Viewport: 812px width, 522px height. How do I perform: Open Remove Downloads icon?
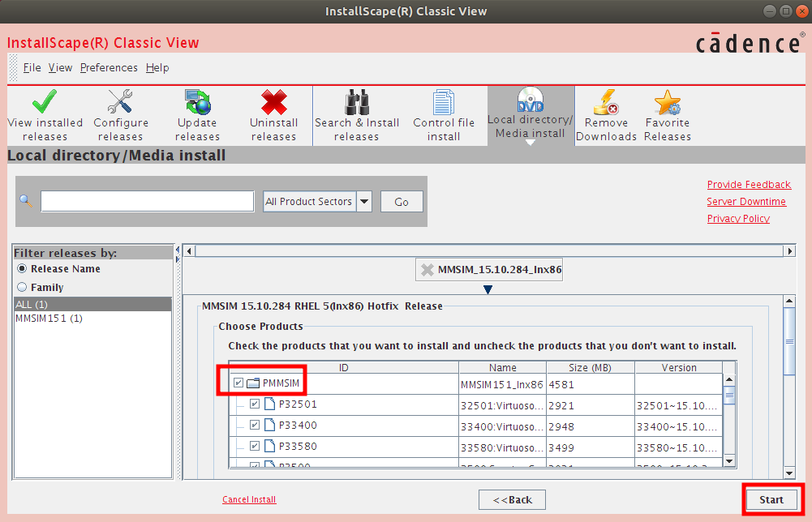tap(606, 102)
